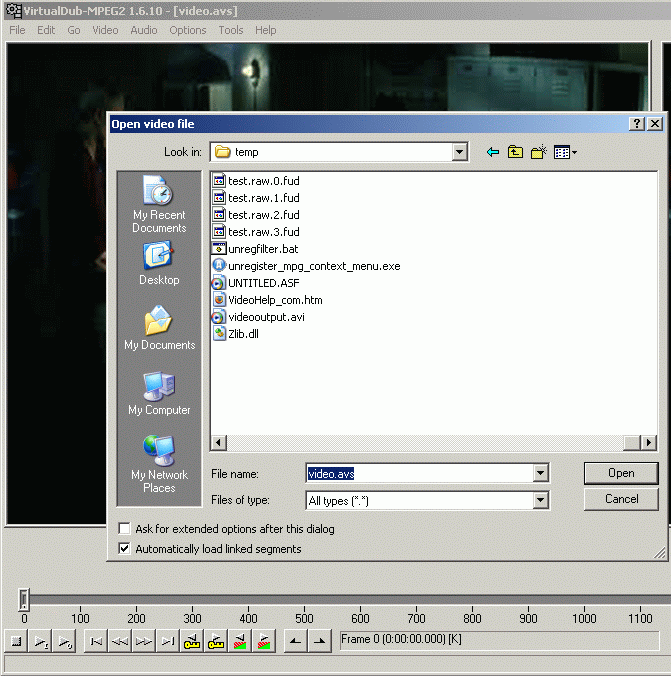The height and width of the screenshot is (676, 671).
Task: Select file Zlib.dll
Action: tap(235, 334)
